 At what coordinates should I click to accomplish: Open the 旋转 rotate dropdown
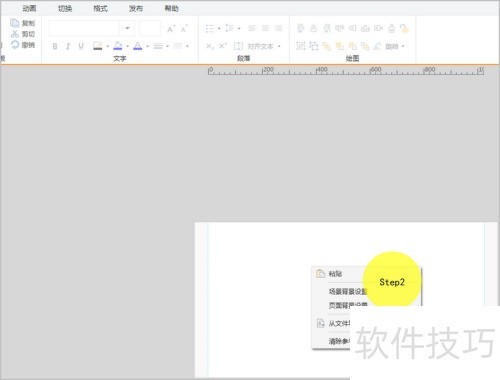click(395, 46)
